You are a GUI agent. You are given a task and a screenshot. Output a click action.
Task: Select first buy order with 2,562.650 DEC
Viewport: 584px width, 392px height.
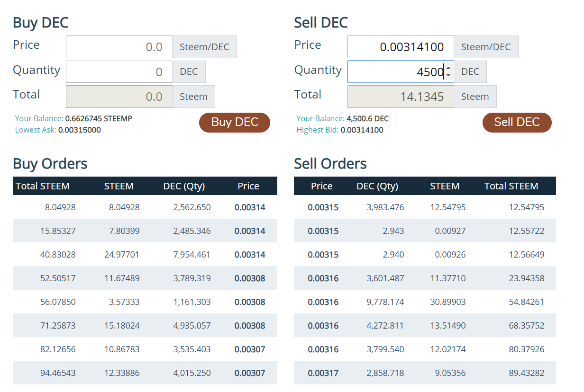145,207
